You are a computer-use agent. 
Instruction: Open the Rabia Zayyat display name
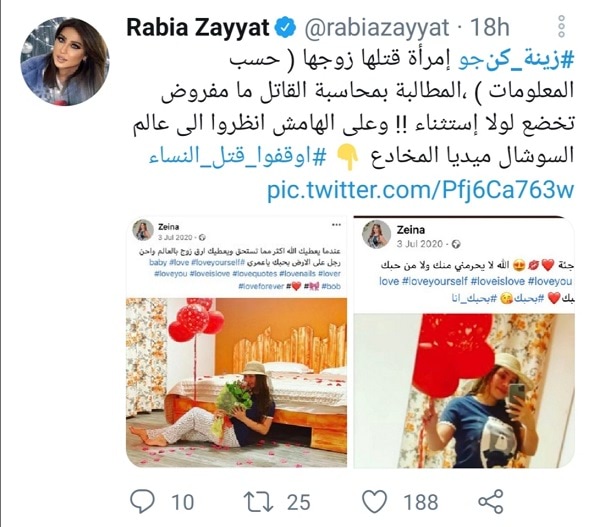point(197,28)
